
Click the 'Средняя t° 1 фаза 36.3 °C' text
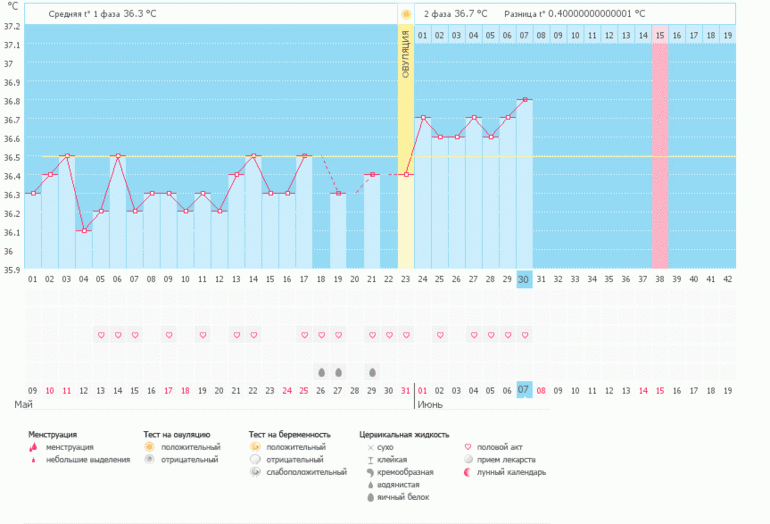tap(102, 14)
